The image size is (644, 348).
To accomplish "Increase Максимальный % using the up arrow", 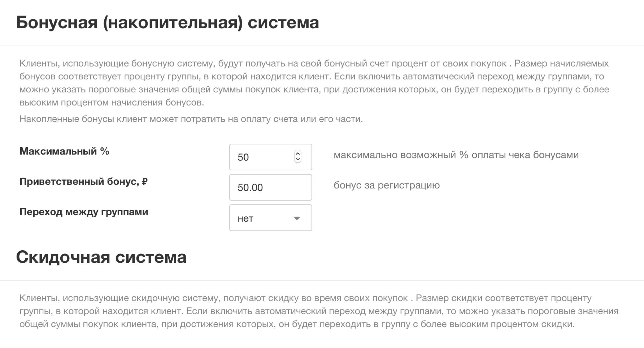I will coord(298,154).
